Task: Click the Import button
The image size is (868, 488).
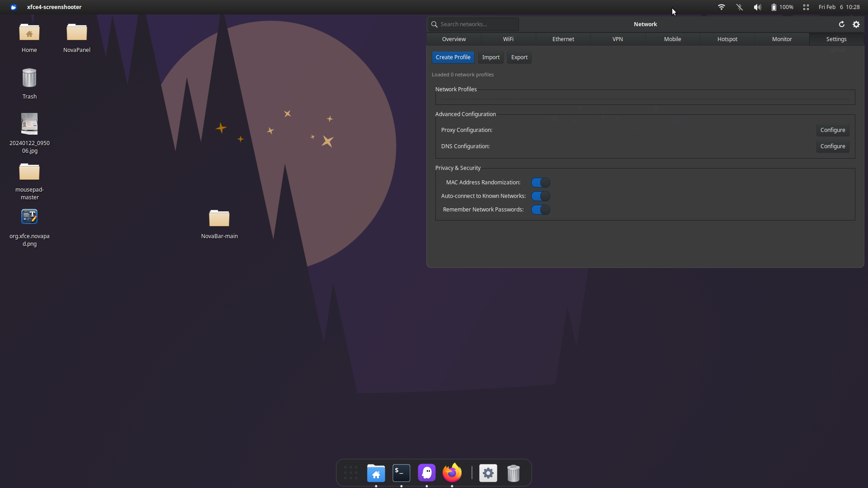Action: click(491, 57)
